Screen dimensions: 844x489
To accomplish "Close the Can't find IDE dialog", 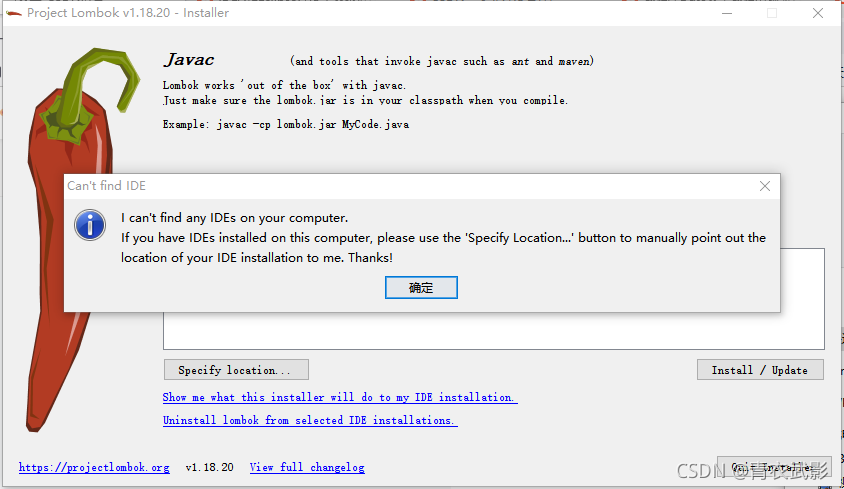I will 764,186.
